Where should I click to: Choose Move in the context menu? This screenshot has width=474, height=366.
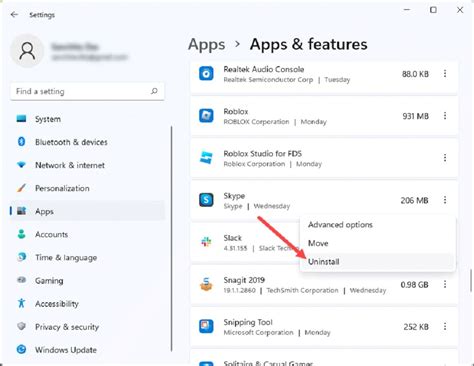click(377, 243)
